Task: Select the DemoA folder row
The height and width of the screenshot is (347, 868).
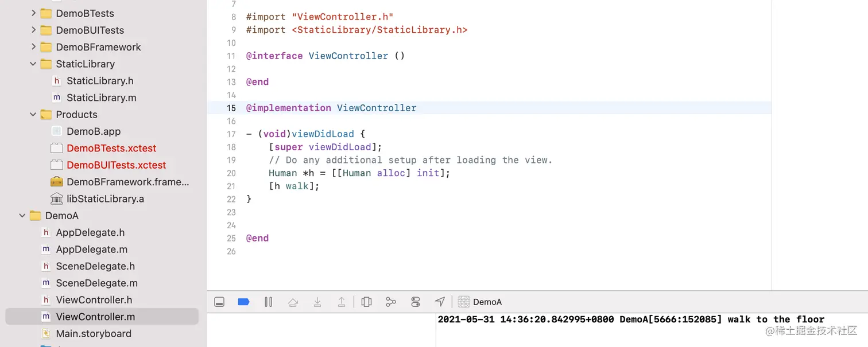Action: (x=61, y=216)
